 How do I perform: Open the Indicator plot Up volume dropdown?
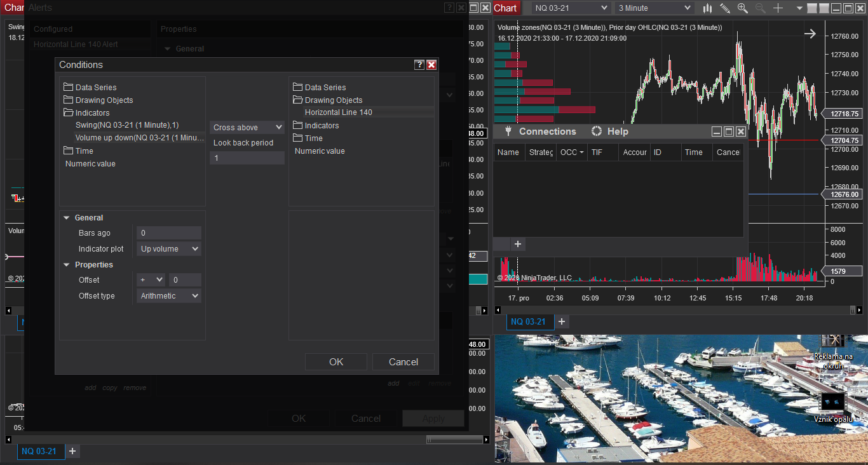(169, 249)
